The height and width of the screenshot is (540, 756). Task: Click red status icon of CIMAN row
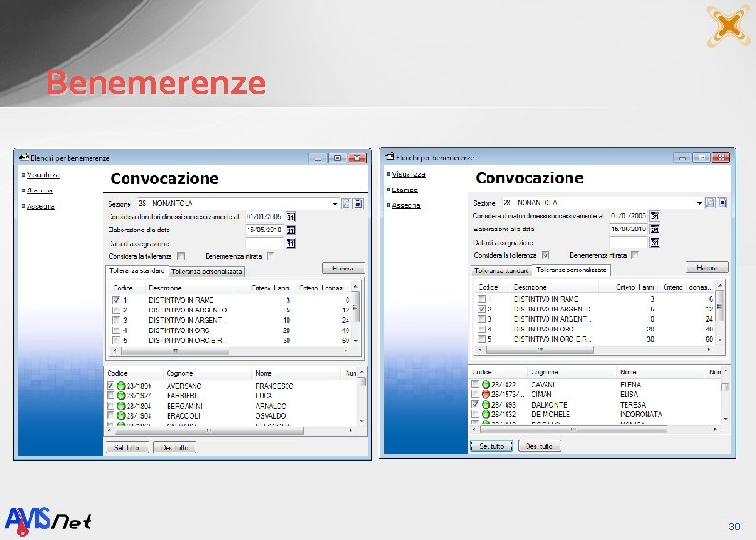tap(486, 394)
